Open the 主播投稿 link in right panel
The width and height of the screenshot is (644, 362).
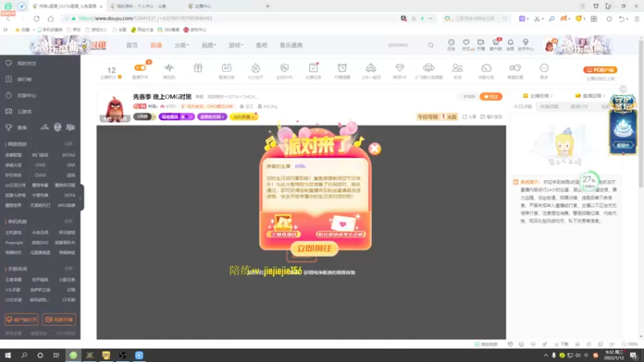(x=538, y=96)
